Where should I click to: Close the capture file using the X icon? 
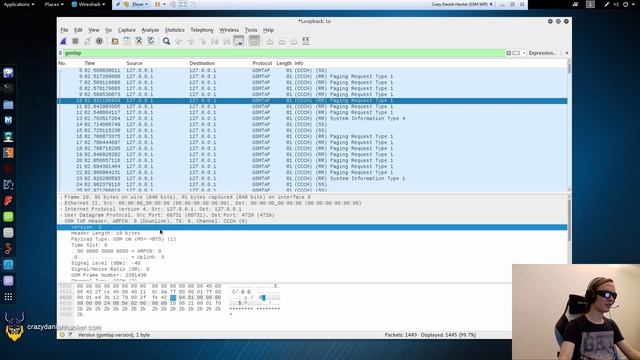(x=139, y=41)
